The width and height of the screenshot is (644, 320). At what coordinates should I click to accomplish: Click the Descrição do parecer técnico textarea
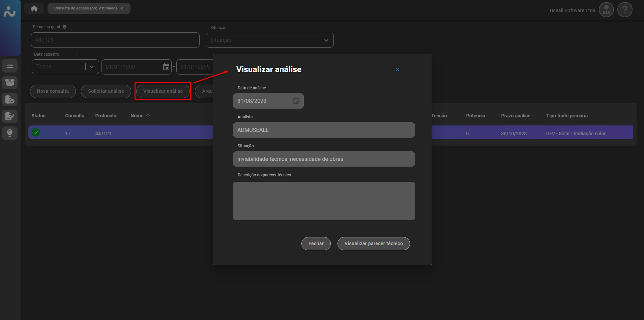324,201
